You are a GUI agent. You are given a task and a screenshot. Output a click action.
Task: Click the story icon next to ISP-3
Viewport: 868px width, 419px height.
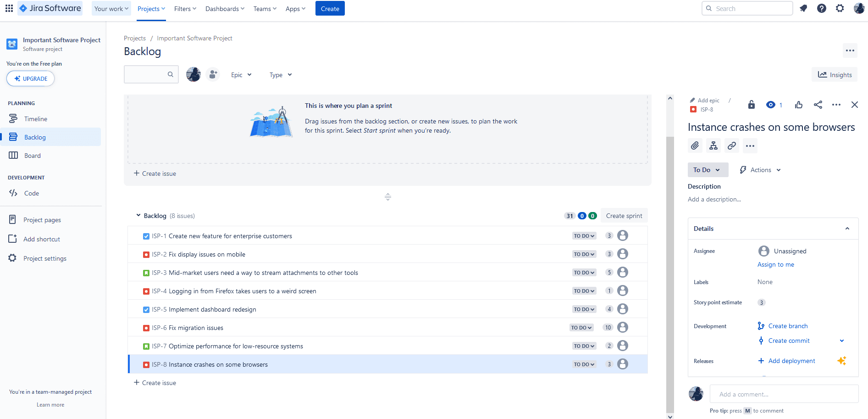tap(146, 272)
